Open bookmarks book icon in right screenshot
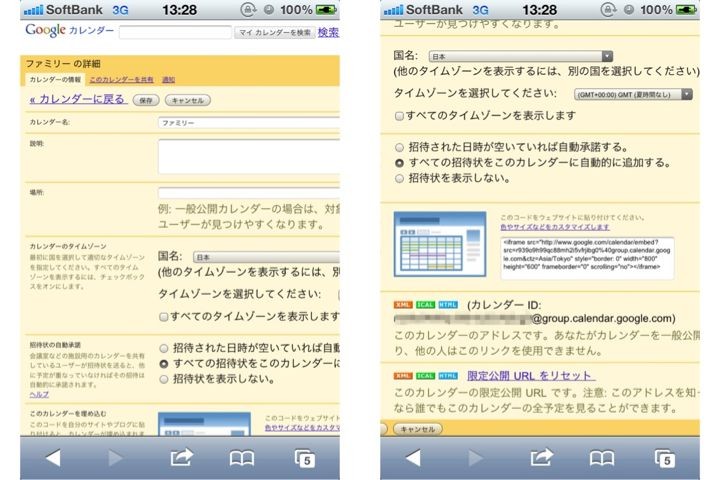The height and width of the screenshot is (480, 720). click(602, 458)
